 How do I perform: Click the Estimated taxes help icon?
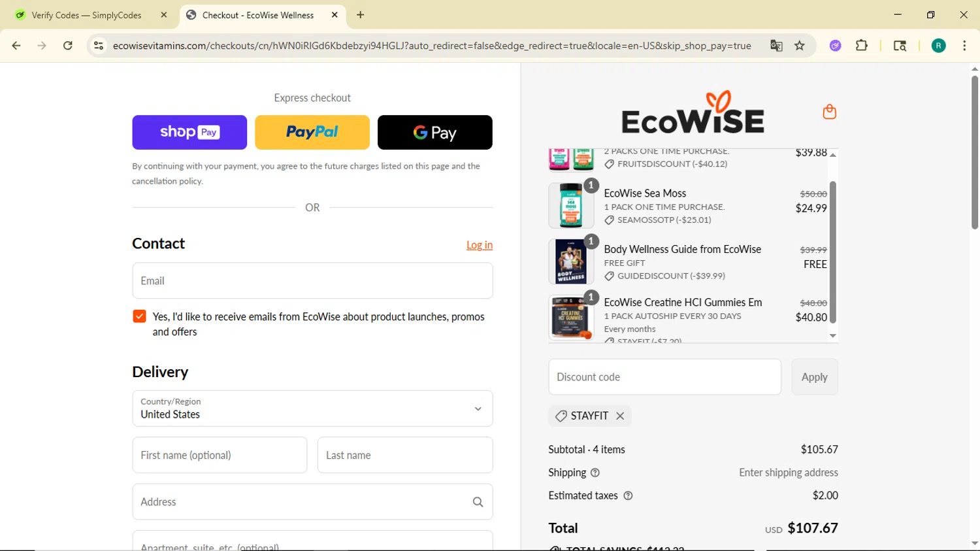[628, 495]
